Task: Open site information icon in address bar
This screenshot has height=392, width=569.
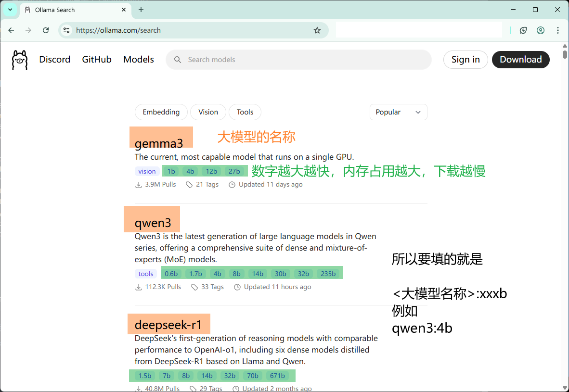Action: point(66,30)
